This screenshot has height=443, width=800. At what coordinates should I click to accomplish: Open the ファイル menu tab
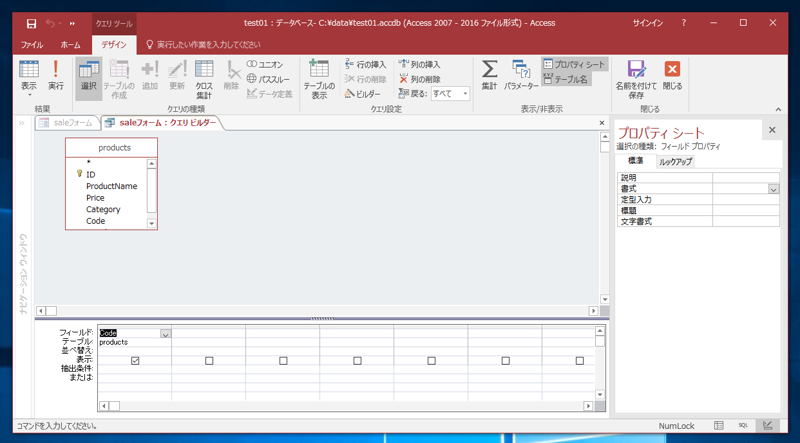point(32,45)
